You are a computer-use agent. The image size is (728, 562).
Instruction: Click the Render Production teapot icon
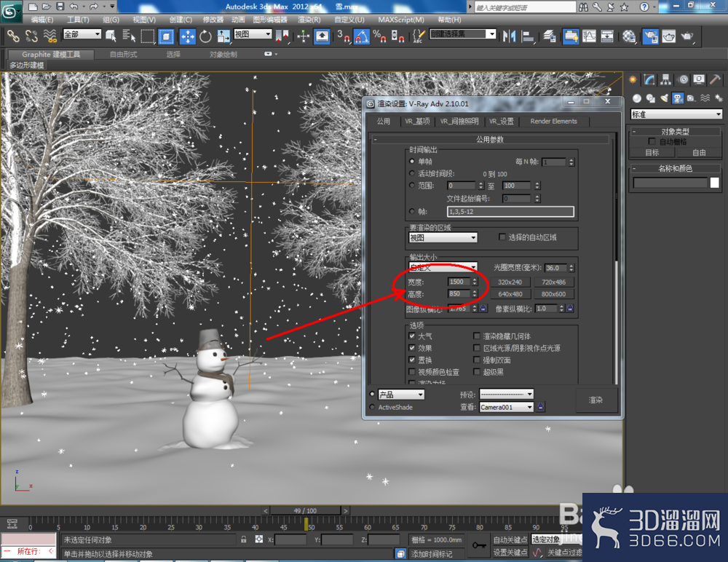pyautogui.click(x=687, y=36)
